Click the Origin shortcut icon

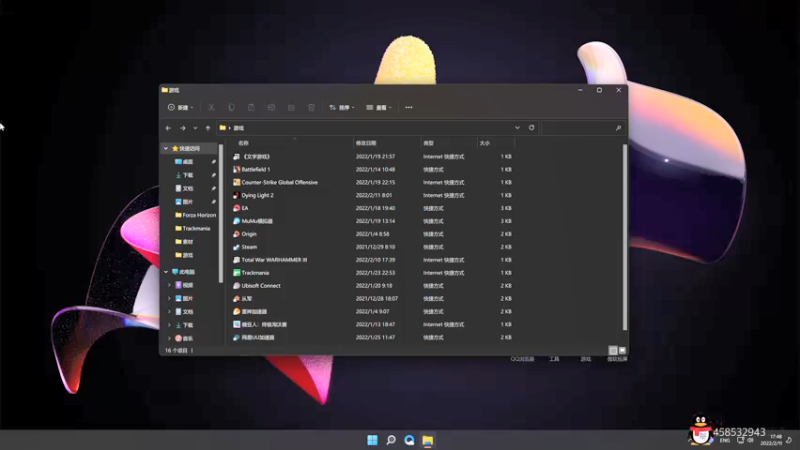(236, 234)
